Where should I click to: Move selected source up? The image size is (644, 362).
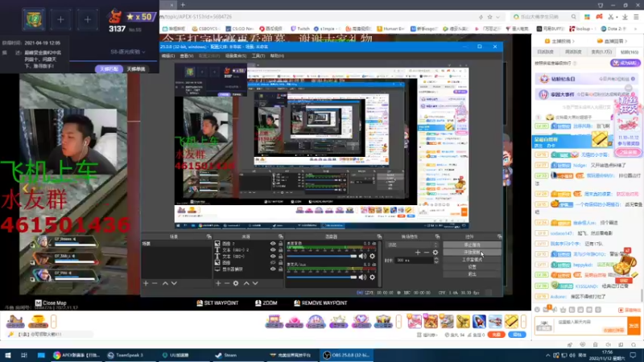tap(246, 283)
